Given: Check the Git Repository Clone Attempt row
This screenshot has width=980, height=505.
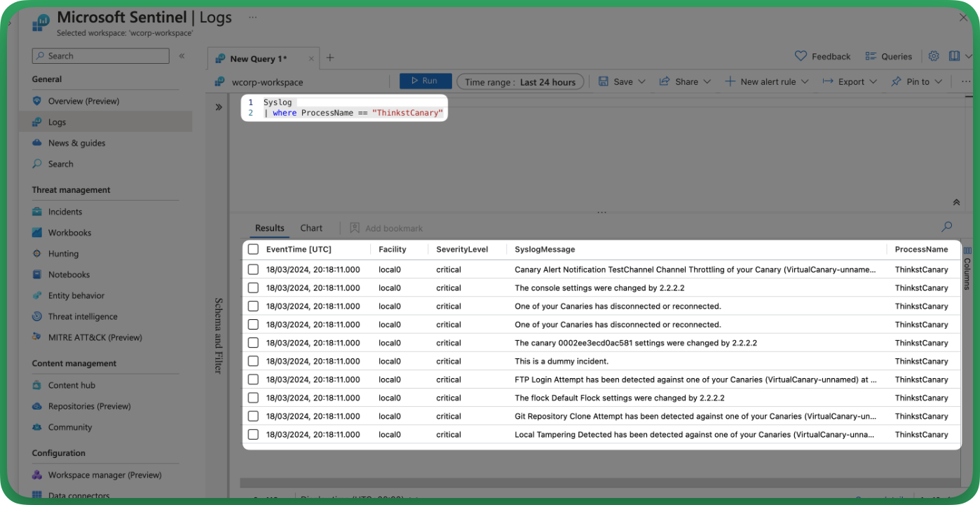Looking at the screenshot, I should pos(253,416).
